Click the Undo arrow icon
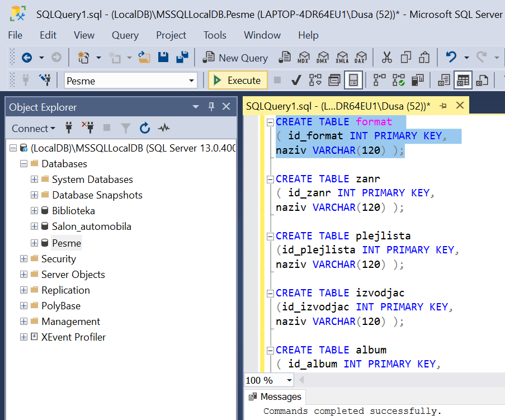 (451, 58)
